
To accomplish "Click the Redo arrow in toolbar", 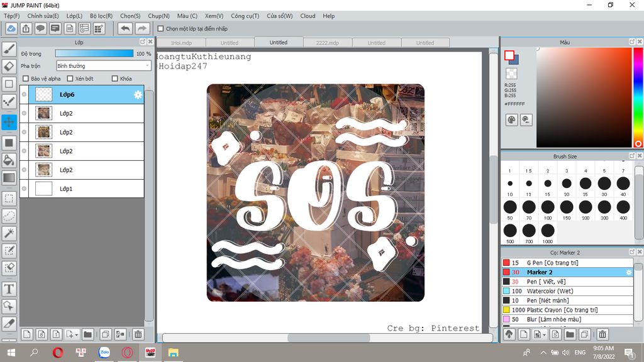I will click(142, 28).
